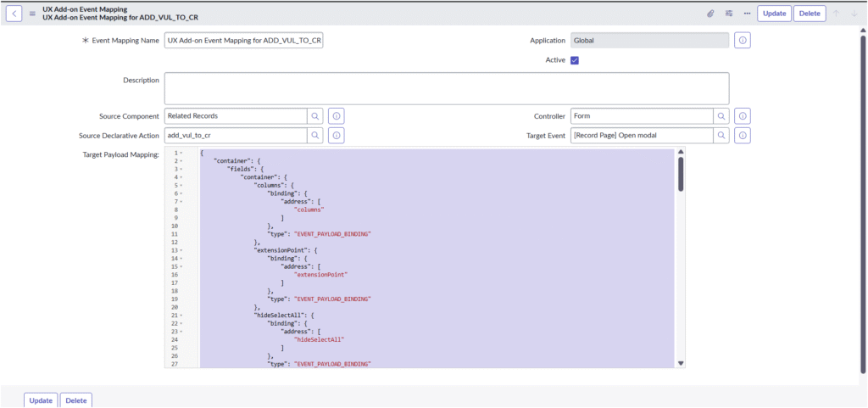Screen dimensions: 868x408
Task: Fold the "hideSelectAll" block at line 21
Action: (181, 315)
